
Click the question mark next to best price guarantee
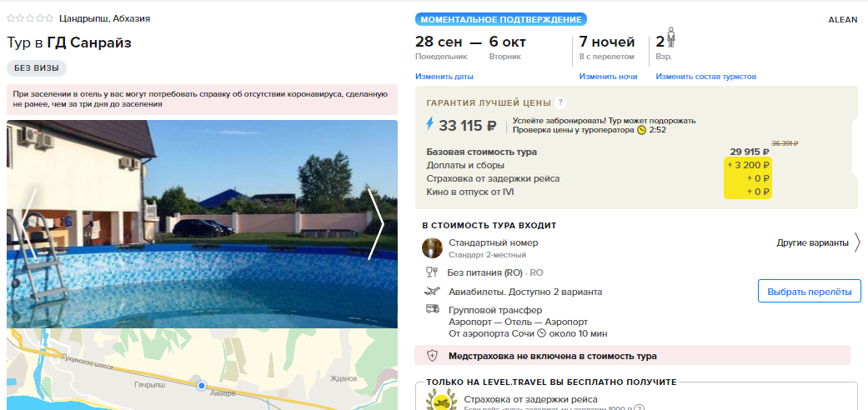[x=560, y=102]
